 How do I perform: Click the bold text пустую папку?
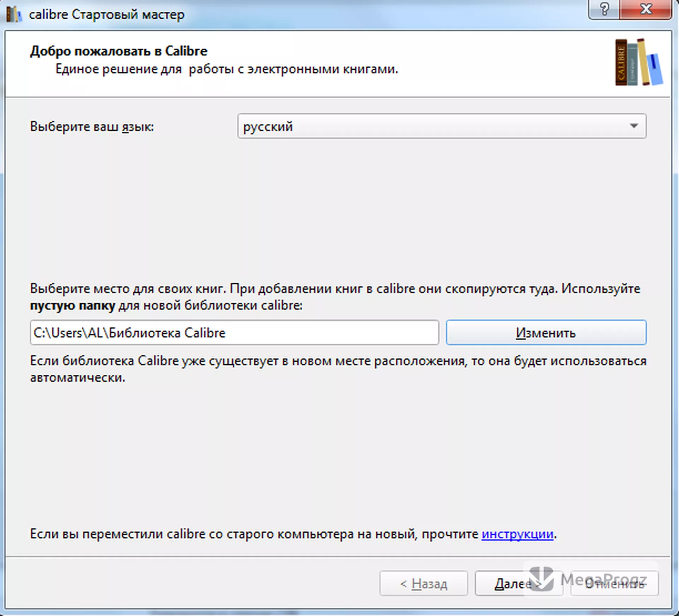pyautogui.click(x=72, y=305)
